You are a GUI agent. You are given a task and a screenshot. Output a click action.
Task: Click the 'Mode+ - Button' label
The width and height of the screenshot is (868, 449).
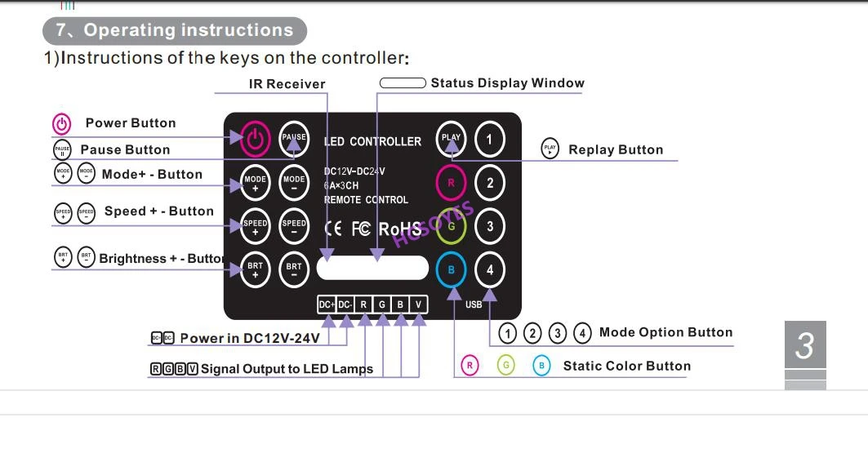click(152, 175)
